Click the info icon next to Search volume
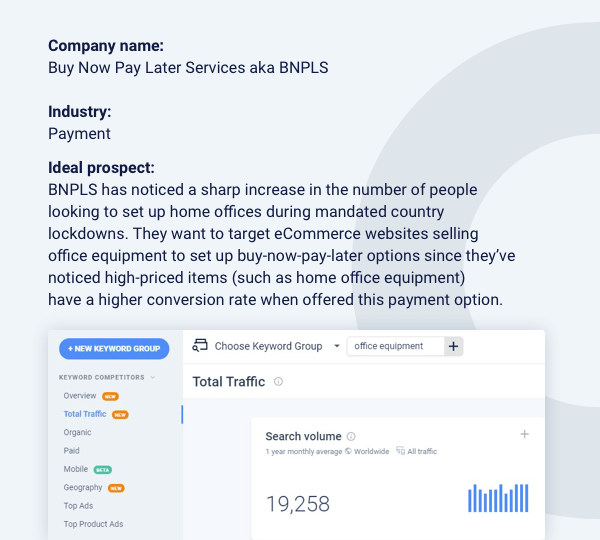600x540 pixels. pos(351,436)
